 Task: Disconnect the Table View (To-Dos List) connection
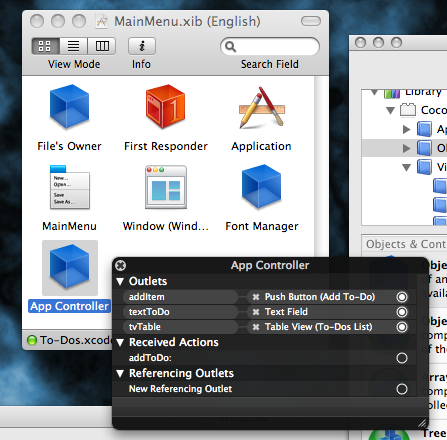point(256,327)
